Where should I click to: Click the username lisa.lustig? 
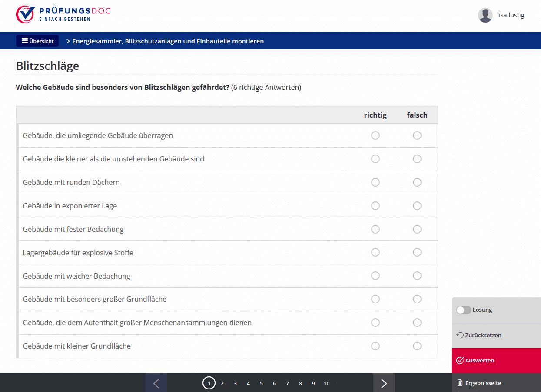pyautogui.click(x=511, y=15)
